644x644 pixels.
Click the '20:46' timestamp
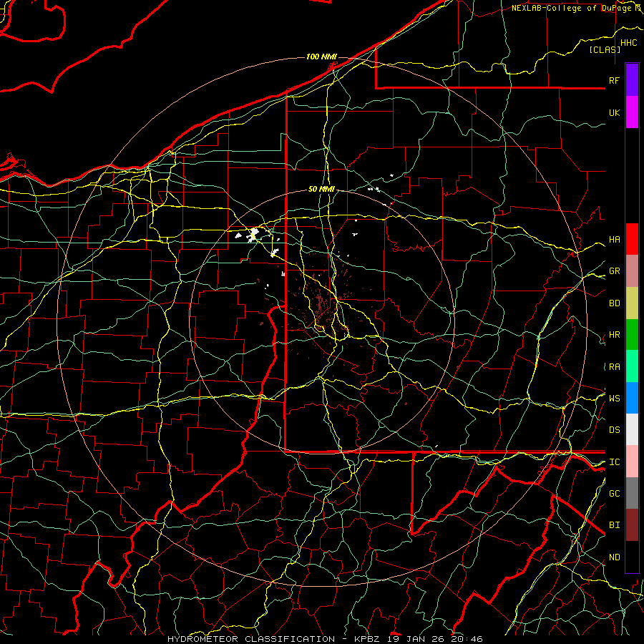467,639
